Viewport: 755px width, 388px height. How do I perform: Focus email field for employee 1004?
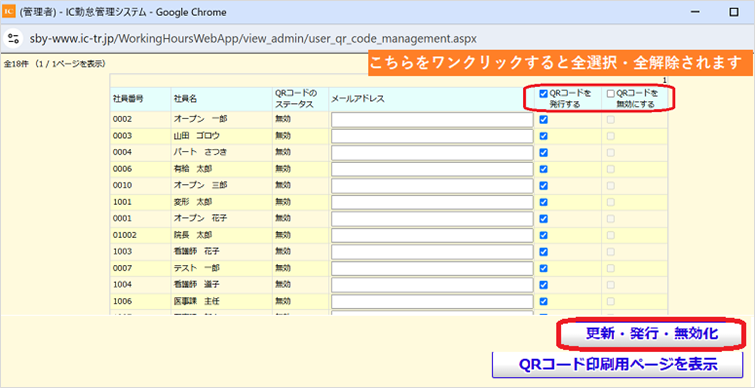[x=432, y=285]
